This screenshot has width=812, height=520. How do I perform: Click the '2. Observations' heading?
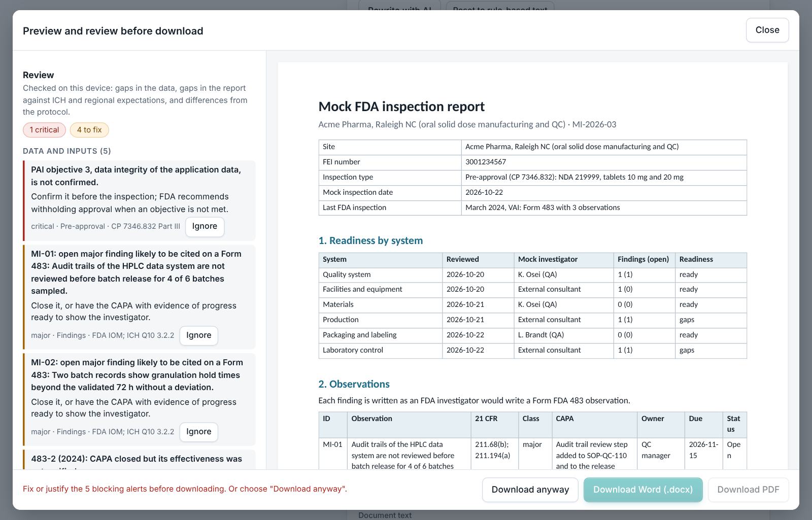[354, 384]
